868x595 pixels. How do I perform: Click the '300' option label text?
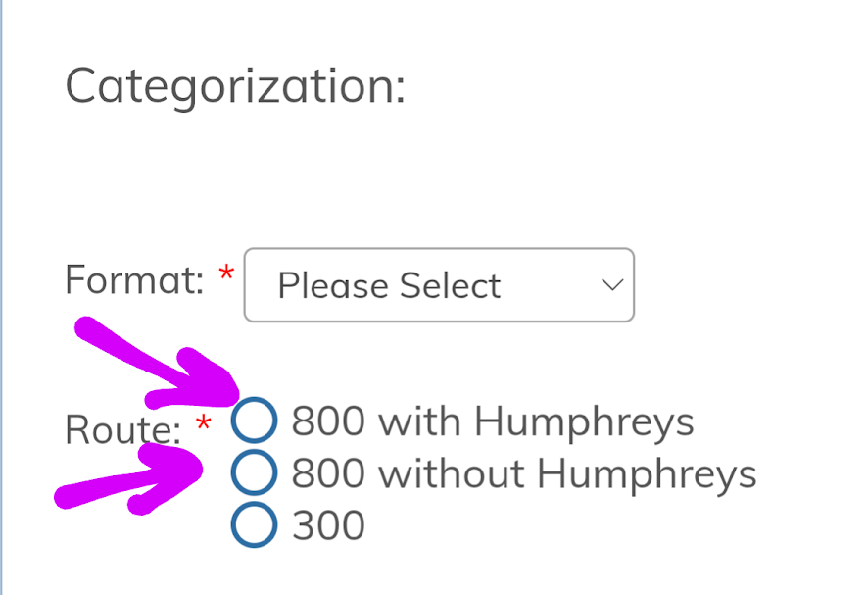tap(328, 525)
